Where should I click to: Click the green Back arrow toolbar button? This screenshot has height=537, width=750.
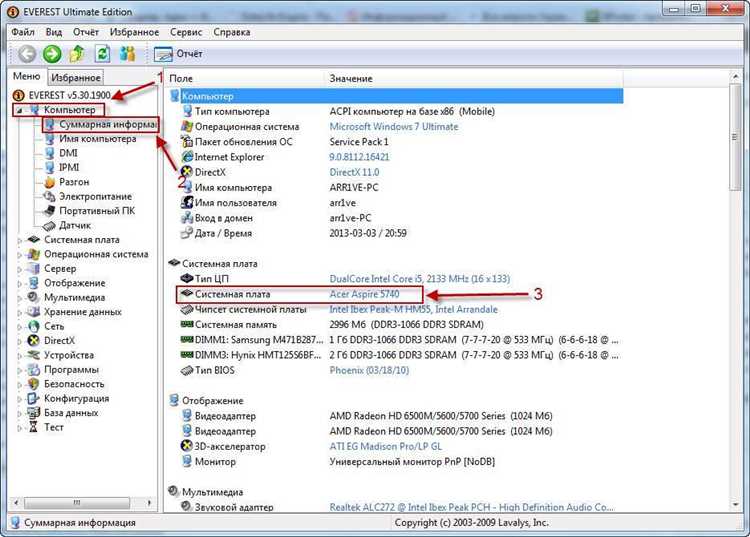pyautogui.click(x=27, y=54)
